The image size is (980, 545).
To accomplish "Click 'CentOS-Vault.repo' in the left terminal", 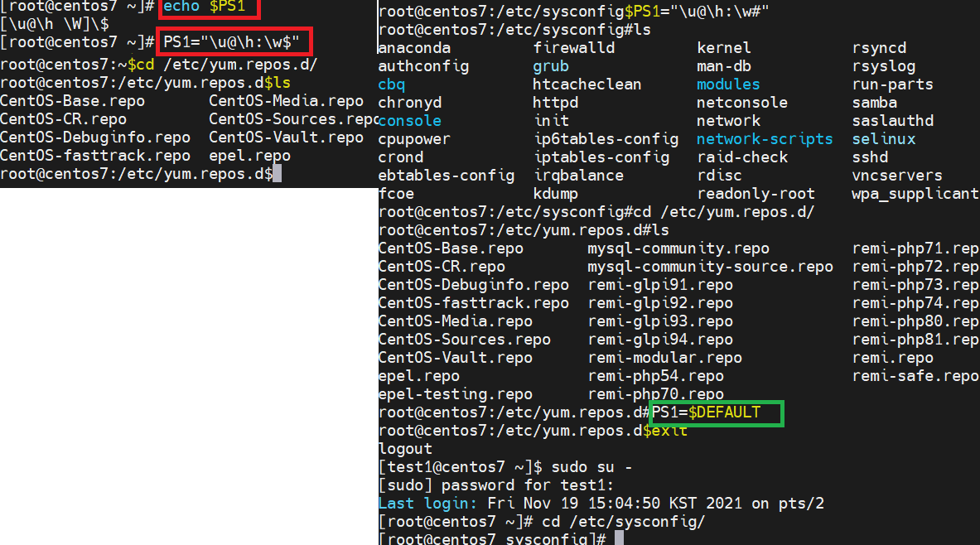I will [x=287, y=137].
